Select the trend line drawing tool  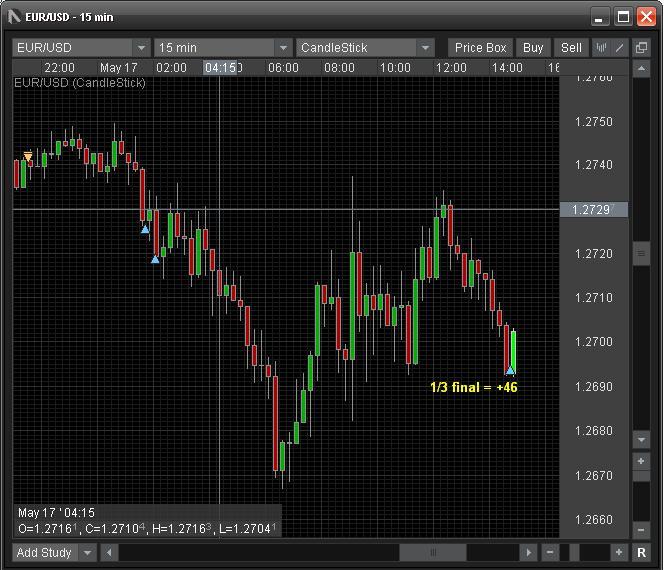[621, 47]
